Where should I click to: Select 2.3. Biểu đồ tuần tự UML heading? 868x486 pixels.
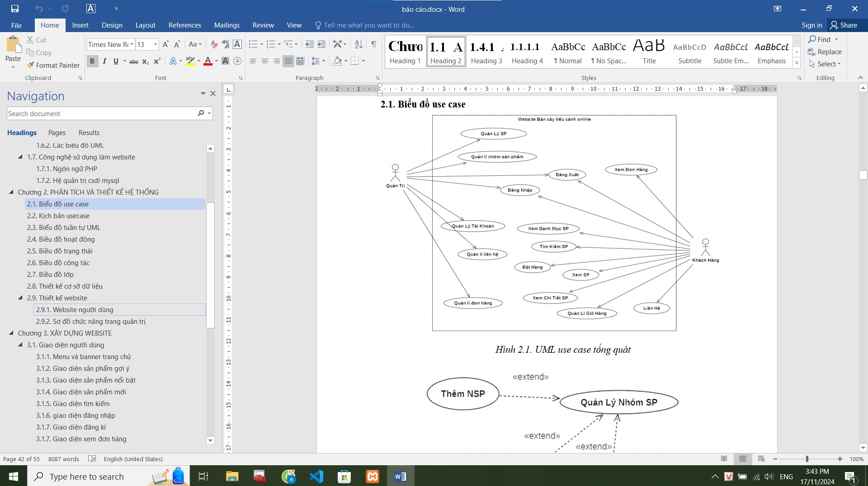tap(64, 227)
